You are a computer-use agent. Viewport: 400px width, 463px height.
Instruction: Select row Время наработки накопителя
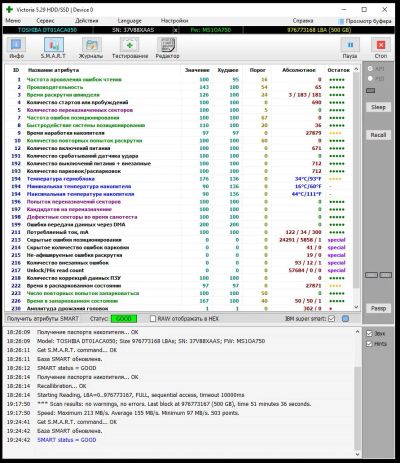click(x=178, y=133)
